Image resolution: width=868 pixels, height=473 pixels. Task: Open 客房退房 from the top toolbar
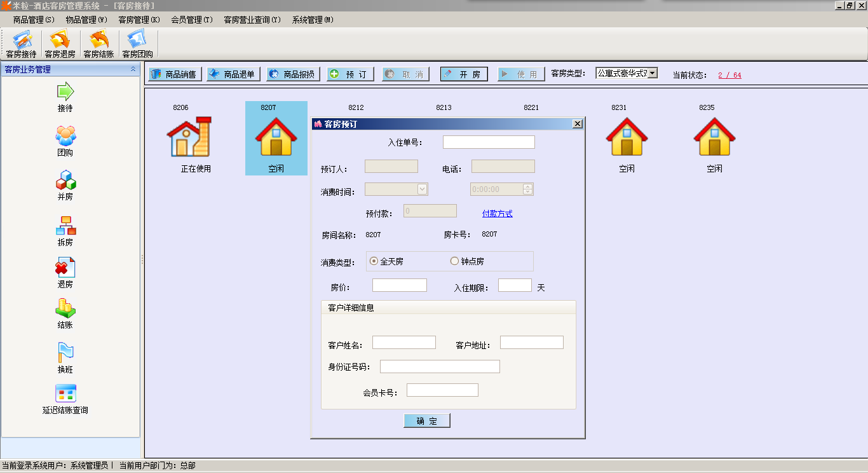pyautogui.click(x=60, y=40)
